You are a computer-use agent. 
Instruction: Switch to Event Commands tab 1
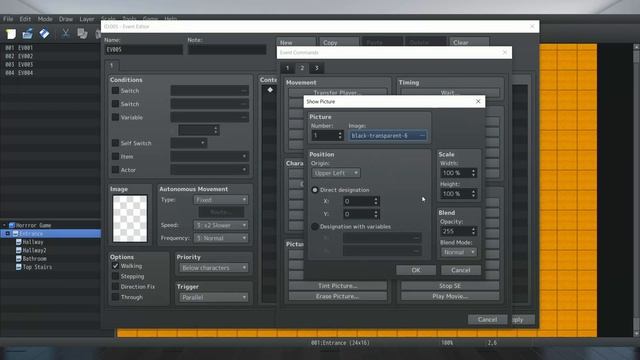coord(287,68)
